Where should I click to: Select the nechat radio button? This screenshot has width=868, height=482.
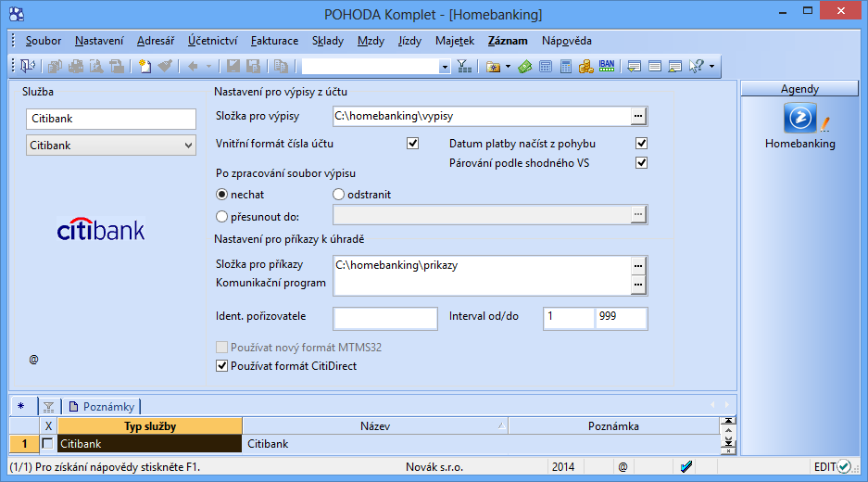point(222,195)
